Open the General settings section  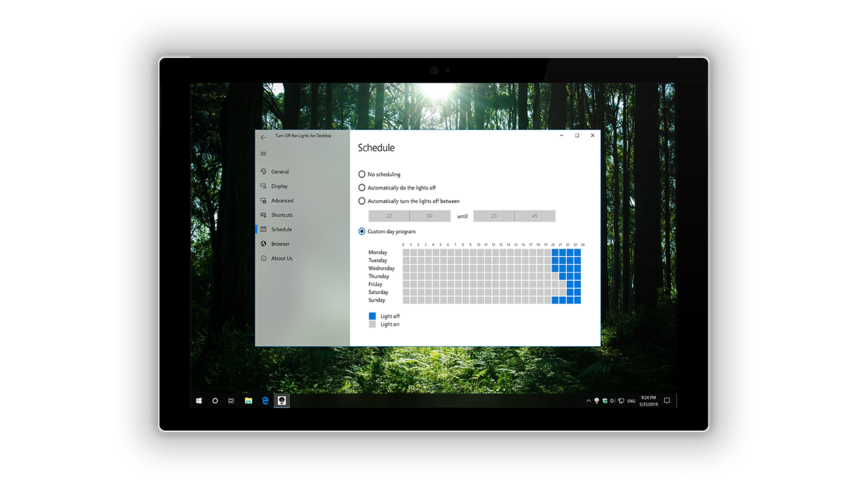280,172
